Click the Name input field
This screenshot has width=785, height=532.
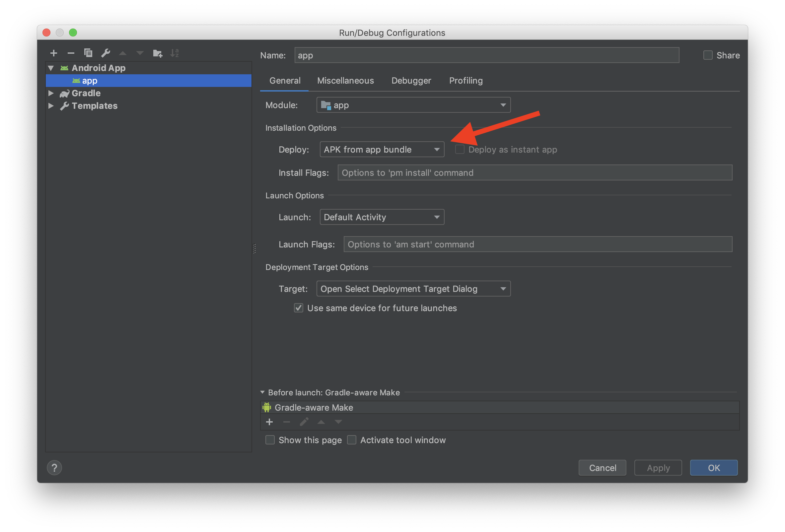click(487, 55)
